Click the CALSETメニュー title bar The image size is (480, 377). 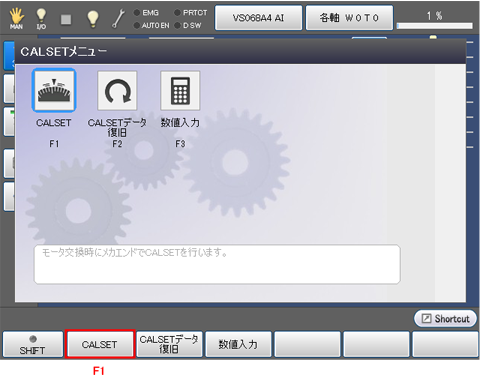(x=240, y=52)
